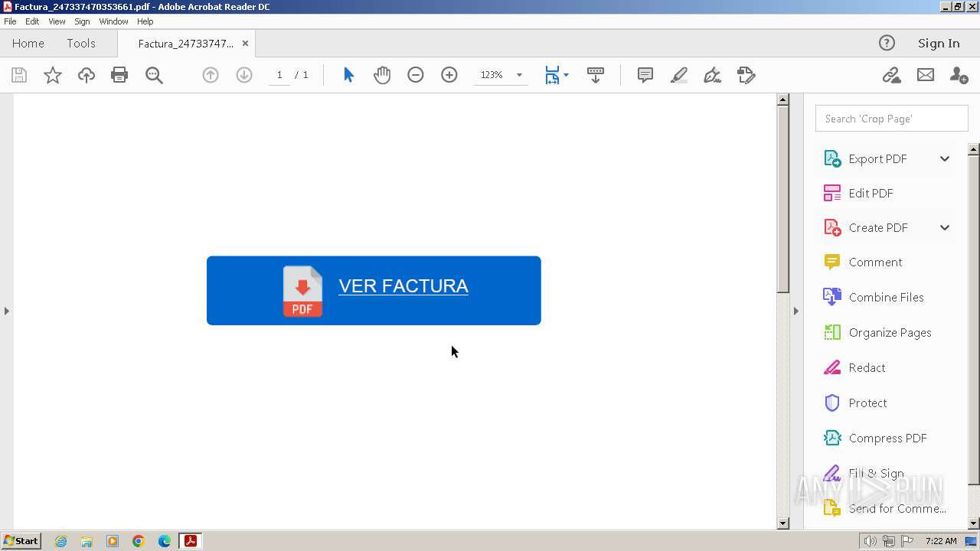The image size is (980, 551).
Task: Open the Sign menu
Action: click(82, 21)
